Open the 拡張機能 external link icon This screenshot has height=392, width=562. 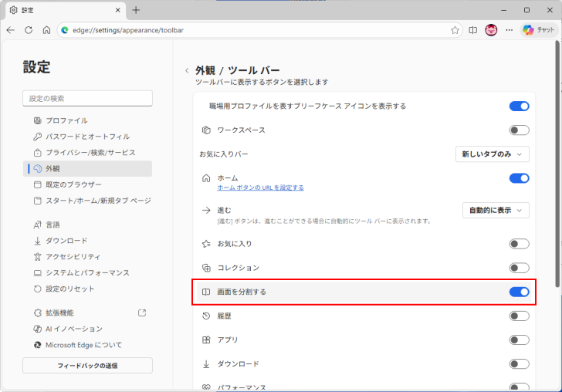[141, 313]
